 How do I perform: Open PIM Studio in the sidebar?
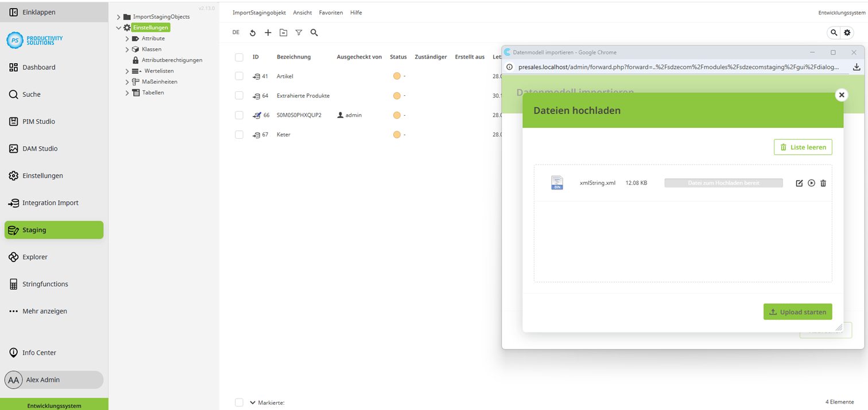click(x=38, y=122)
